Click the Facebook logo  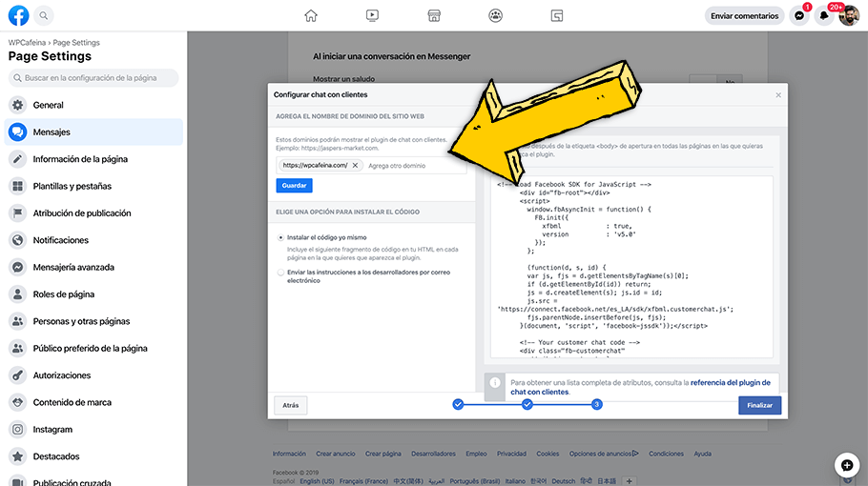point(18,15)
